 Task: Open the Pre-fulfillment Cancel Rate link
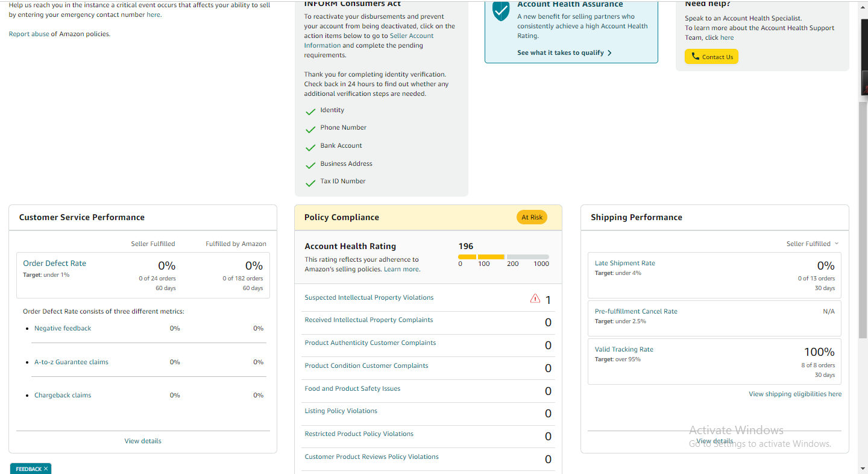click(636, 311)
